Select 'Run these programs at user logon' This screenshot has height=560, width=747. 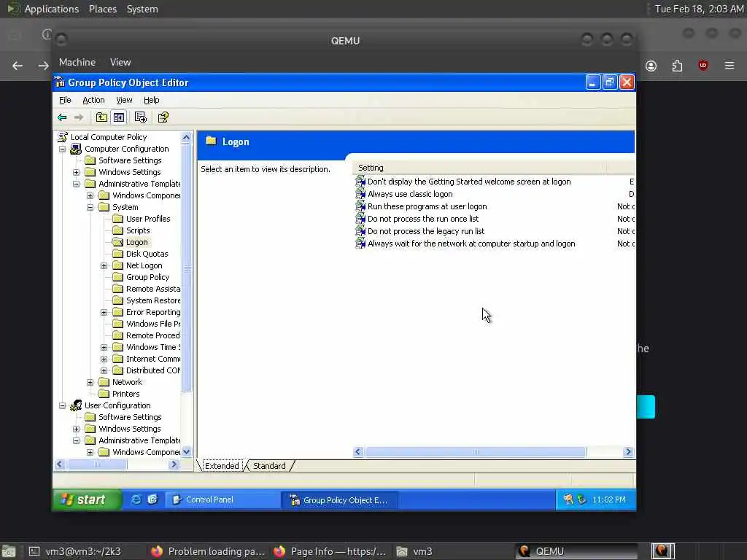tap(427, 206)
